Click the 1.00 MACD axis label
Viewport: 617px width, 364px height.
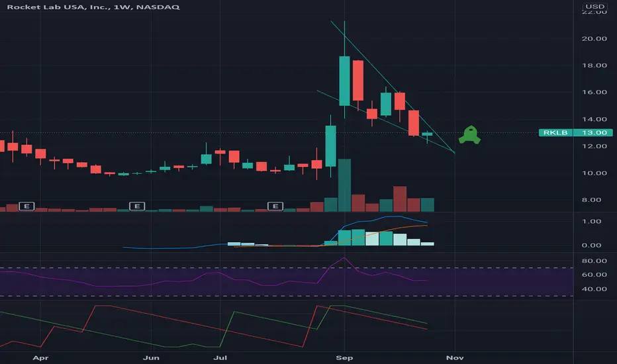coord(591,222)
